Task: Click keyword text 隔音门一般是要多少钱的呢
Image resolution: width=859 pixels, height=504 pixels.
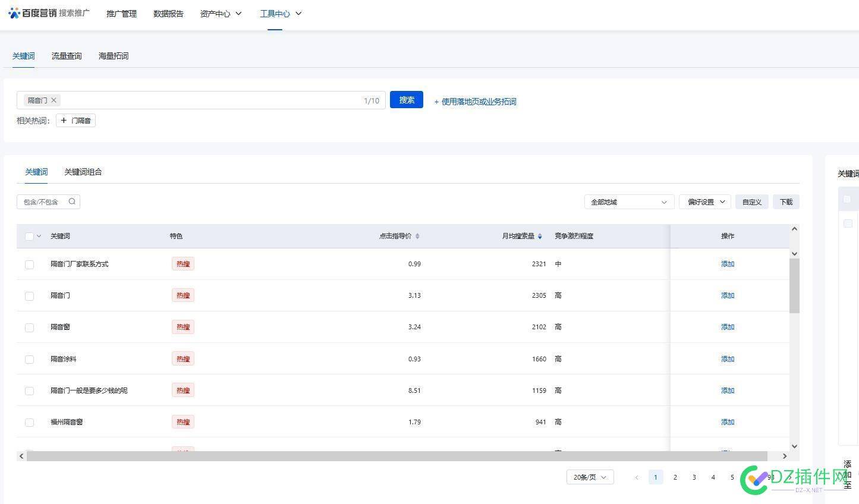Action: pyautogui.click(x=89, y=390)
